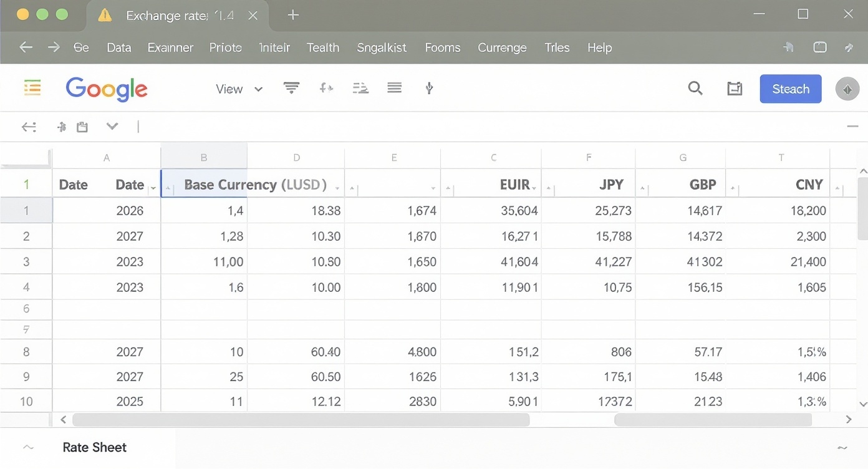Click the clipboard icon in formula bar
The width and height of the screenshot is (868, 469).
pyautogui.click(x=82, y=127)
